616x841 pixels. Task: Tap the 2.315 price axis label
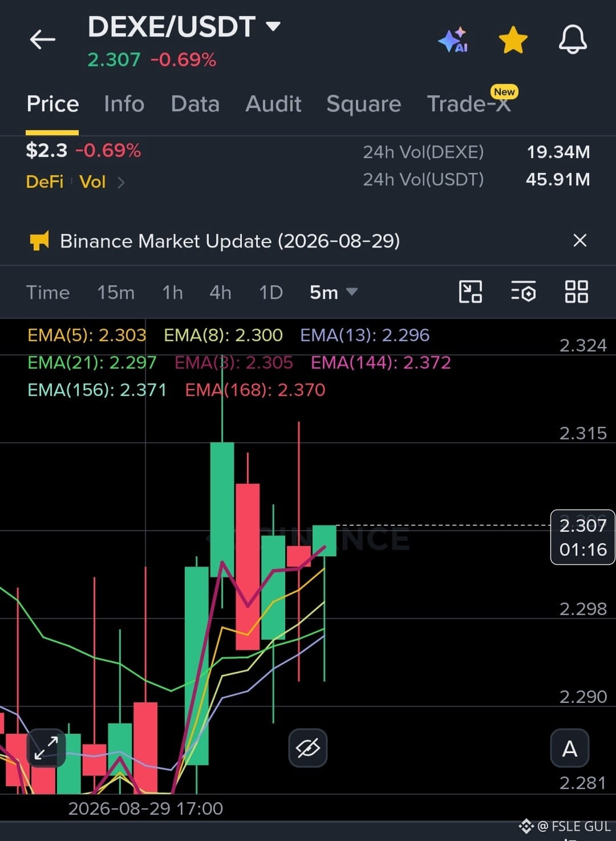coord(582,433)
